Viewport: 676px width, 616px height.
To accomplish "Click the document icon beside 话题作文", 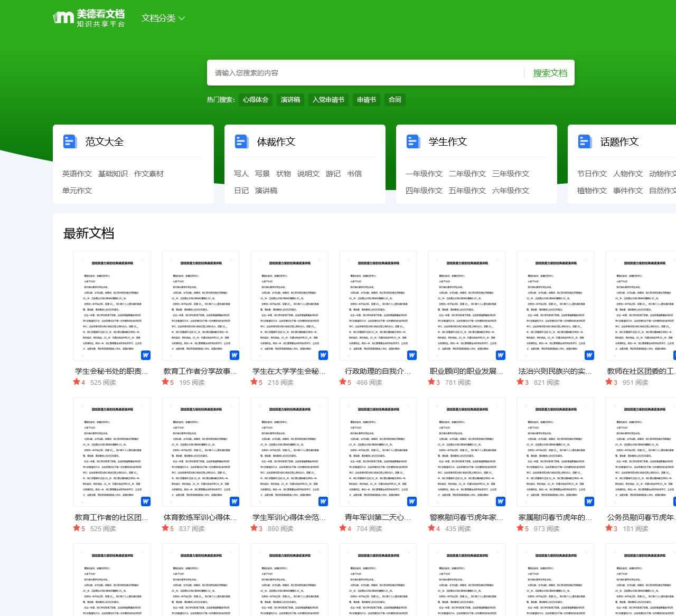I will click(585, 141).
